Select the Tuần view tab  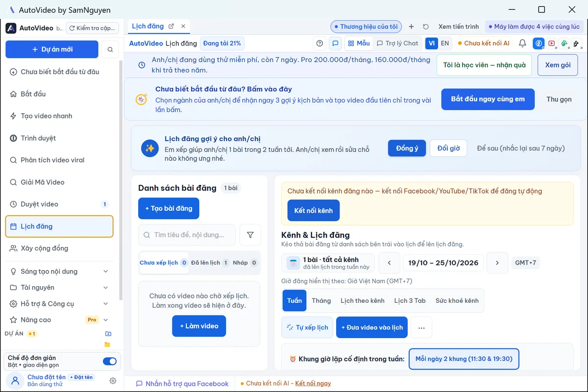(294, 301)
